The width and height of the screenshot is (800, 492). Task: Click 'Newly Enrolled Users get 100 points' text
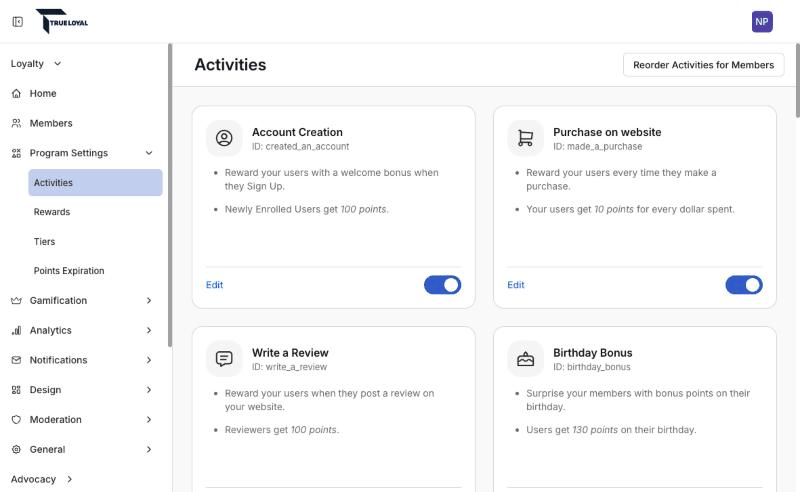point(306,209)
